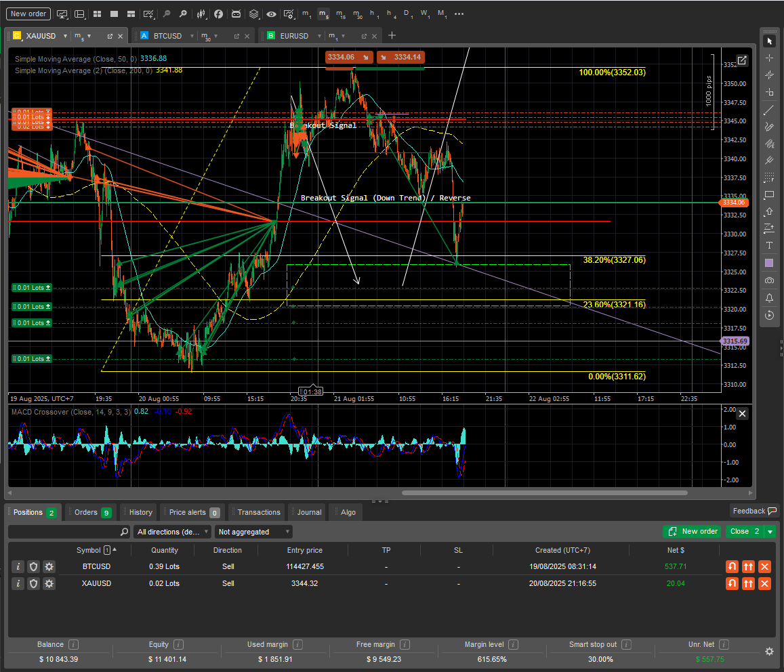The width and height of the screenshot is (784, 672).
Task: Click New order button in top toolbar
Action: (28, 14)
